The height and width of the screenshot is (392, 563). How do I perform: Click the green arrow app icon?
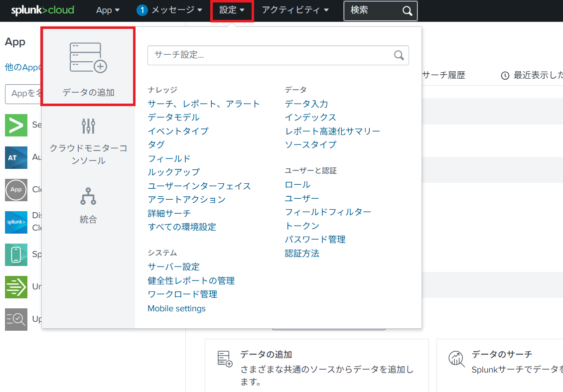[16, 125]
